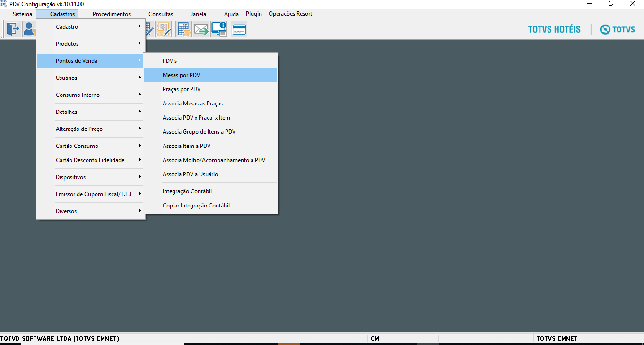Open Associa Grupo de Itens a PDV
This screenshot has width=644, height=345.
(x=211, y=132)
